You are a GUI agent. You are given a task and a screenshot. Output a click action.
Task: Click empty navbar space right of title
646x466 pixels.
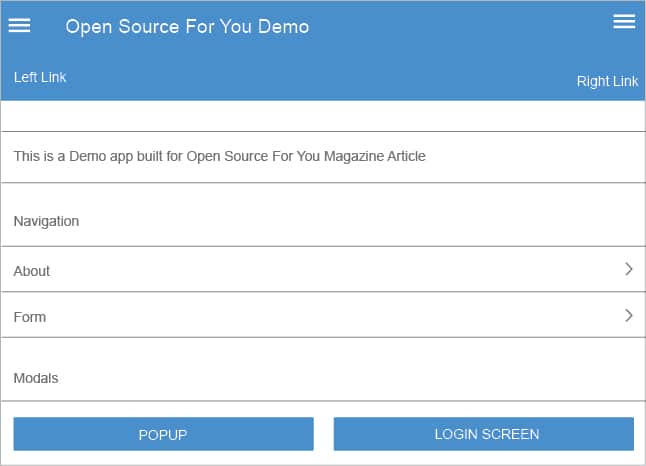[460, 27]
